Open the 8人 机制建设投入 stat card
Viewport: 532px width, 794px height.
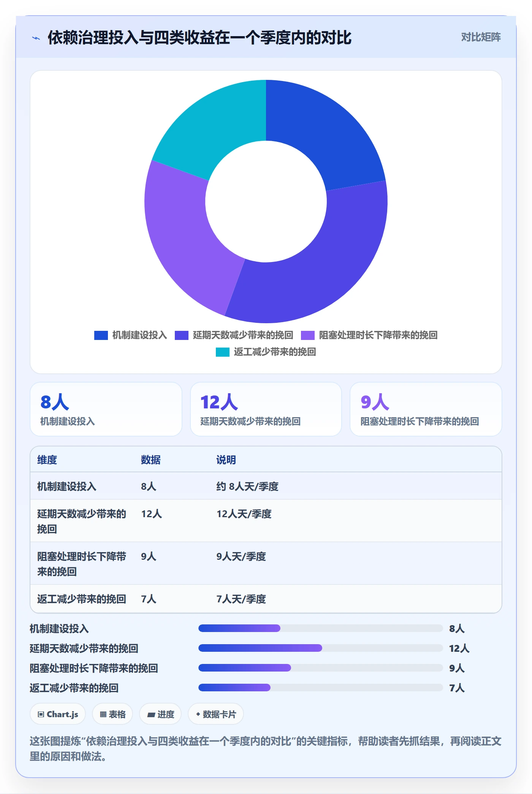(x=106, y=409)
